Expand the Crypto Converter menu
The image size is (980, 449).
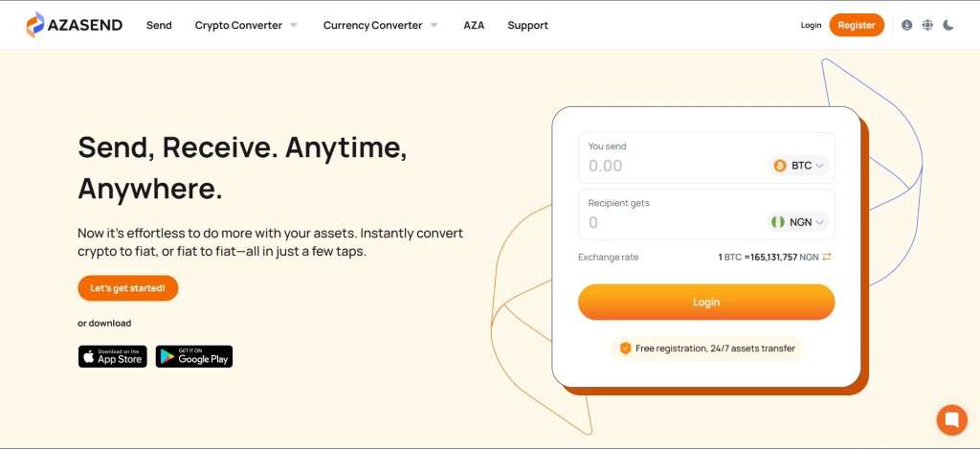coord(246,25)
